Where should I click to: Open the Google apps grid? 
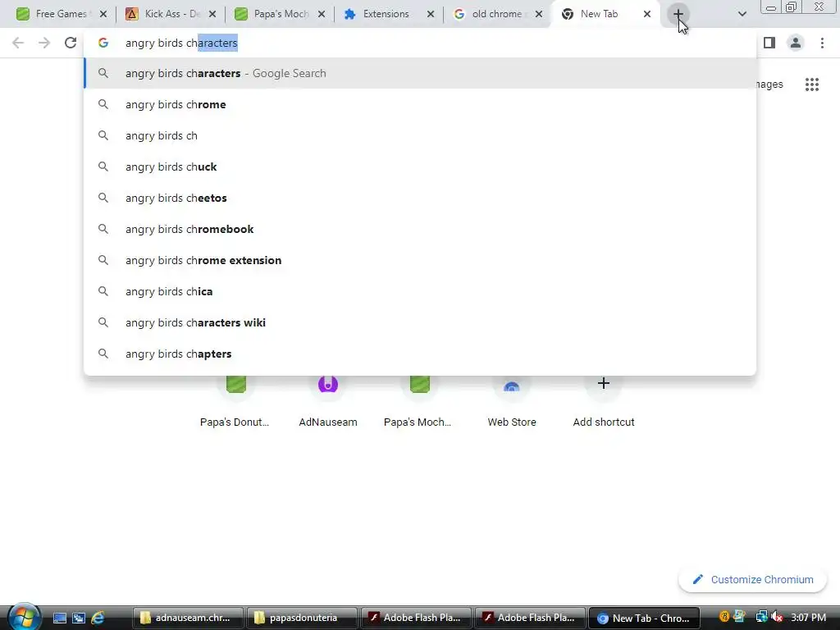click(x=812, y=84)
